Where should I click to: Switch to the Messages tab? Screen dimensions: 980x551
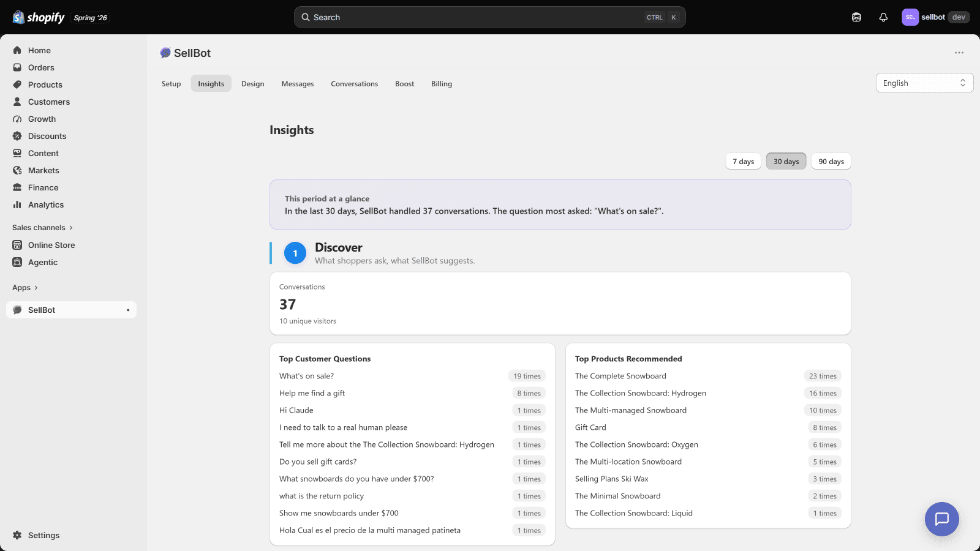click(298, 84)
